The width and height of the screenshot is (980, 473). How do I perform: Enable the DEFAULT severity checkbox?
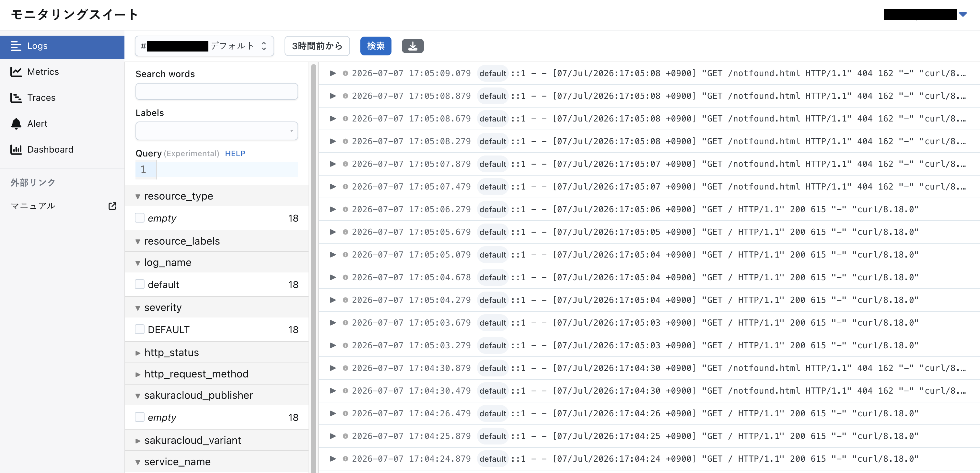coord(140,329)
